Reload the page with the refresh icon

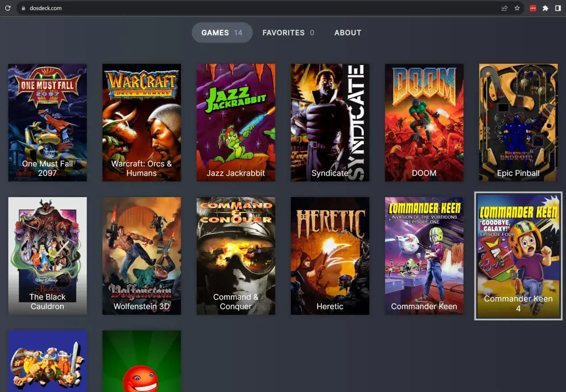(x=8, y=8)
